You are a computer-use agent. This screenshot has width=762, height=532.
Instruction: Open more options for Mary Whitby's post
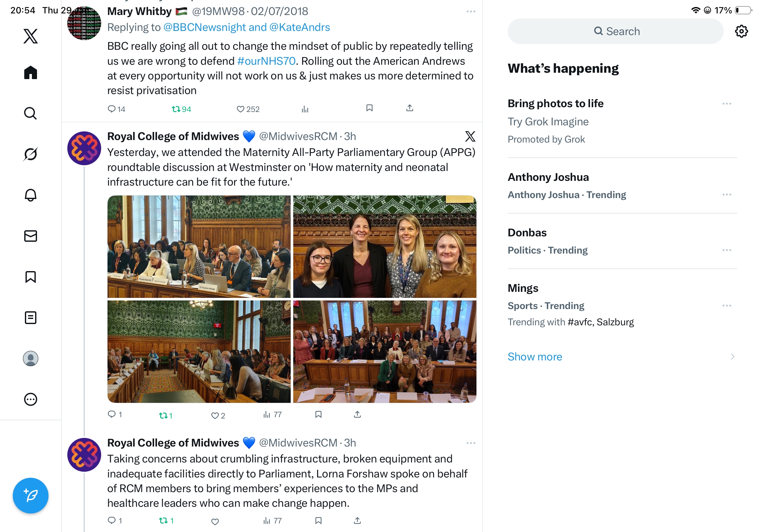click(471, 11)
